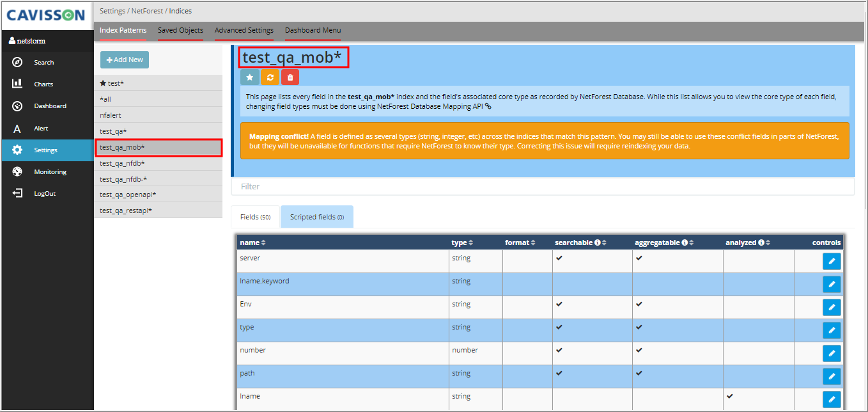Click the red delete index pattern button
The width and height of the screenshot is (868, 412).
[290, 77]
